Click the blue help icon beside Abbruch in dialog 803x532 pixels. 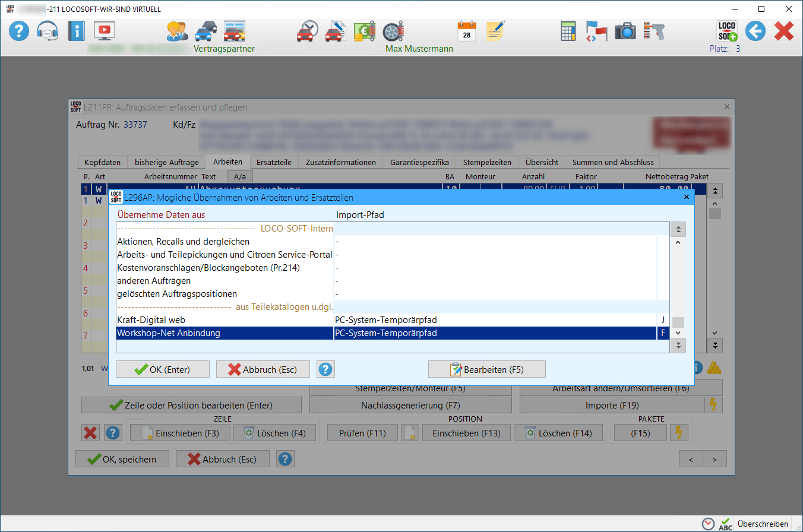(325, 369)
